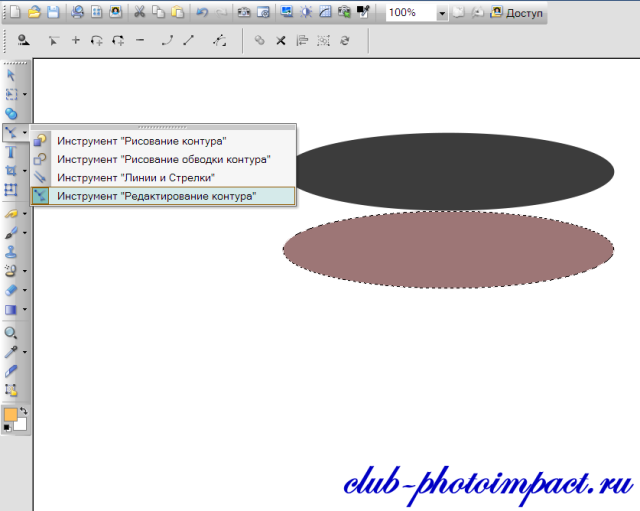Screen dimensions: 640x511
Task: Reset to default black-white colors
Action: [x=7, y=428]
